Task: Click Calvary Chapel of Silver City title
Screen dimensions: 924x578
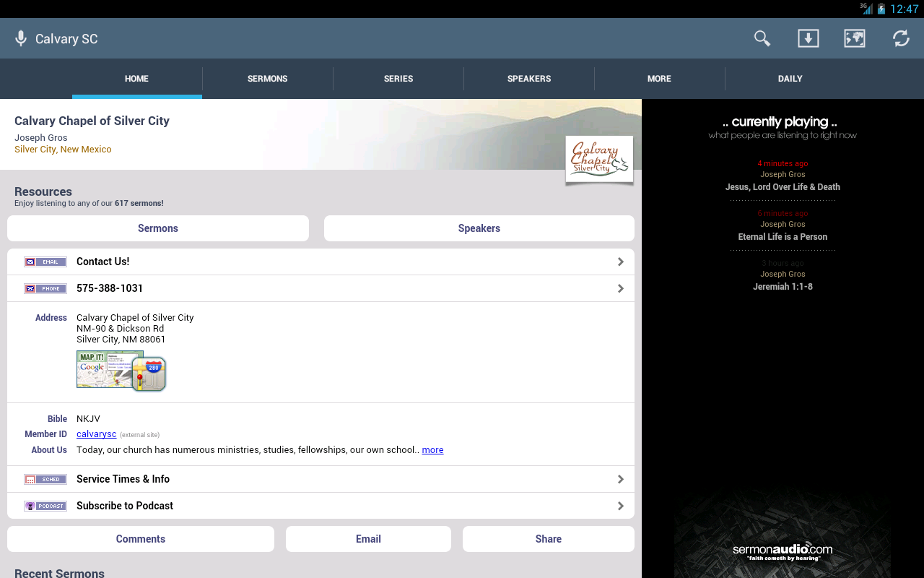Action: pyautogui.click(x=92, y=121)
